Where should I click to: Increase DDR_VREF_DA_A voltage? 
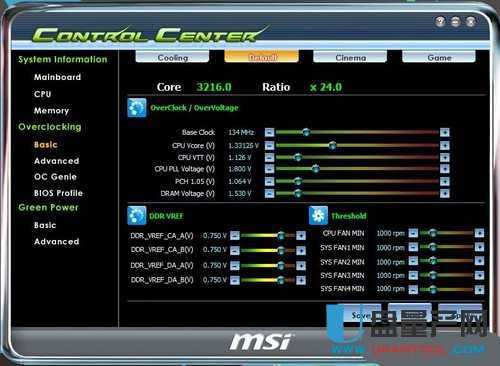point(301,265)
